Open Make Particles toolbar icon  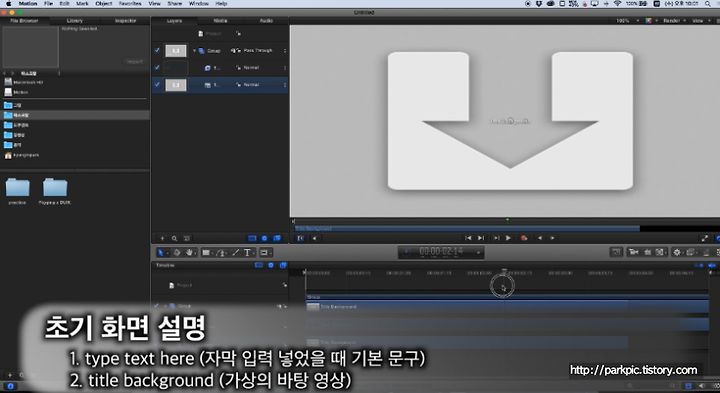[706, 252]
